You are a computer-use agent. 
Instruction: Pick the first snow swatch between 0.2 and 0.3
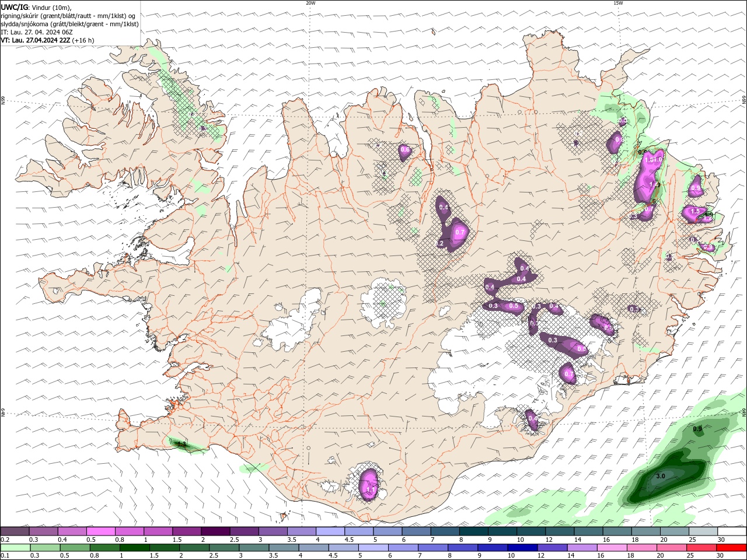tap(15, 531)
